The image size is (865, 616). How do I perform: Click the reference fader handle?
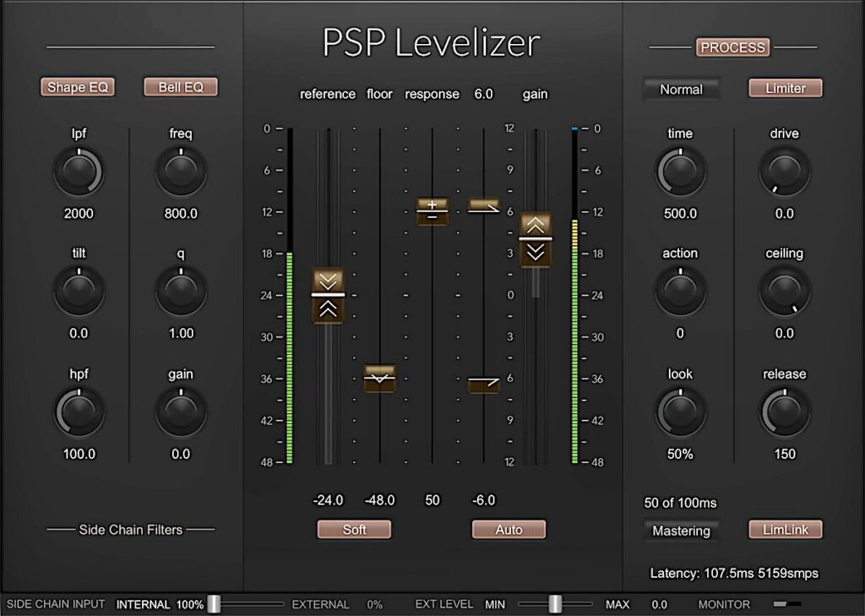tap(329, 295)
